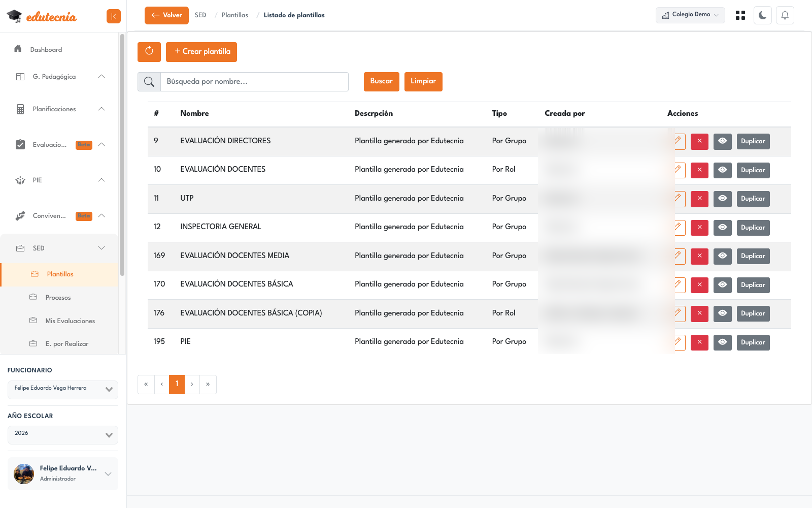Viewport: 812px width, 508px height.
Task: Edit the INSPECTORIA GENERAL template
Action: 679,228
